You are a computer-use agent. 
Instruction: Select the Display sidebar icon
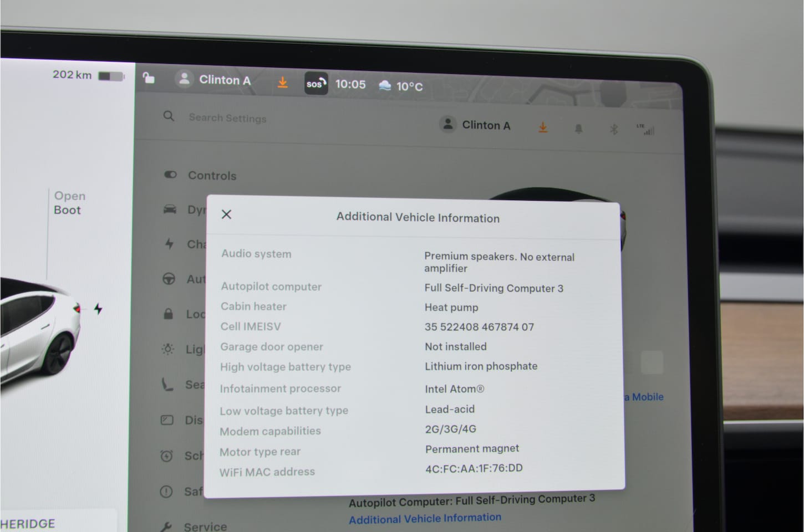[167, 420]
